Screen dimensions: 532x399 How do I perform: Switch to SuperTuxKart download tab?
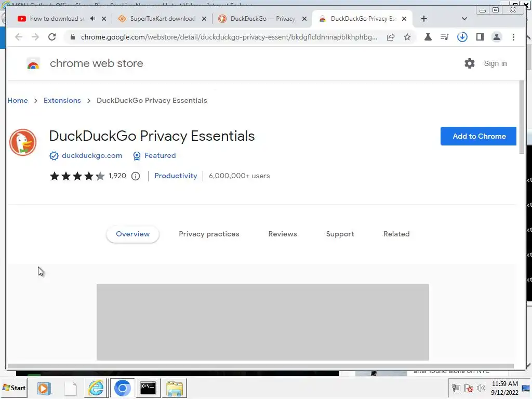click(162, 19)
